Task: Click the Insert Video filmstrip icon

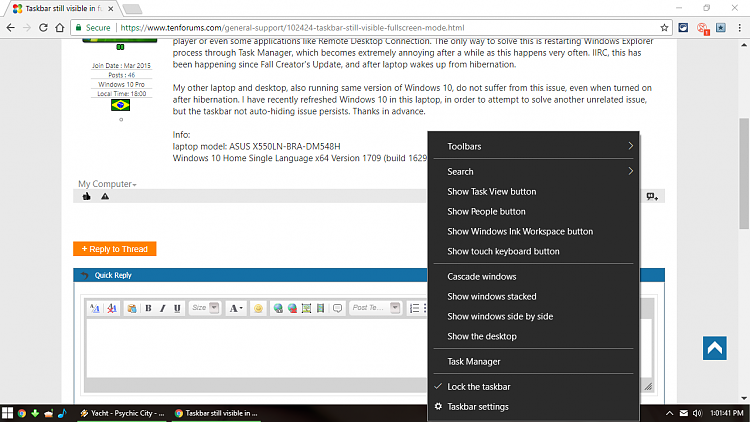Action: click(x=320, y=308)
